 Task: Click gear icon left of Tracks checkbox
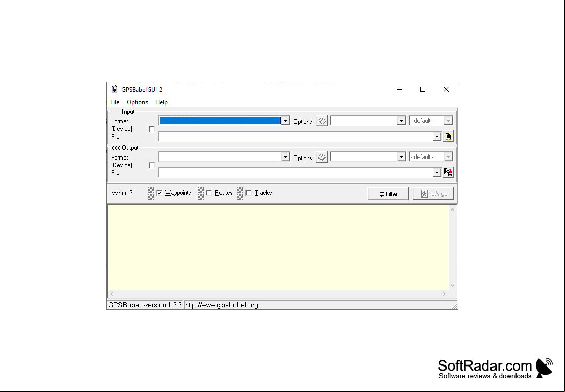(240, 193)
